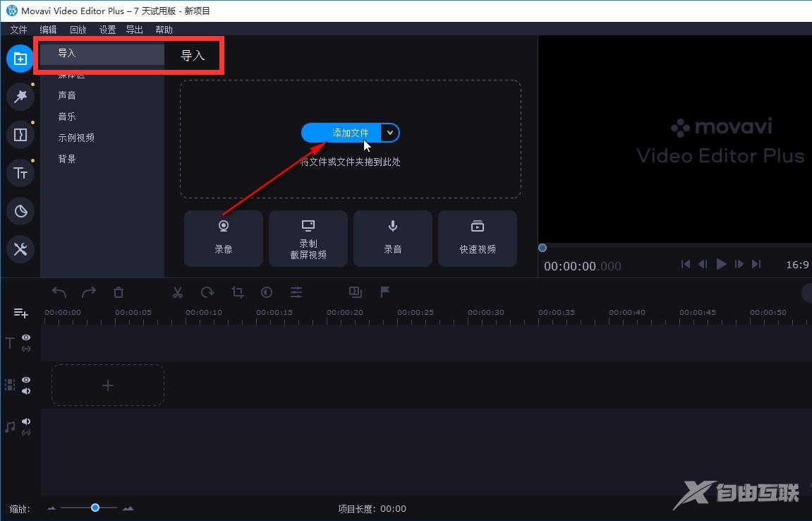Open the 16:9 aspect ratio dropdown
The width and height of the screenshot is (812, 521).
pos(797,265)
